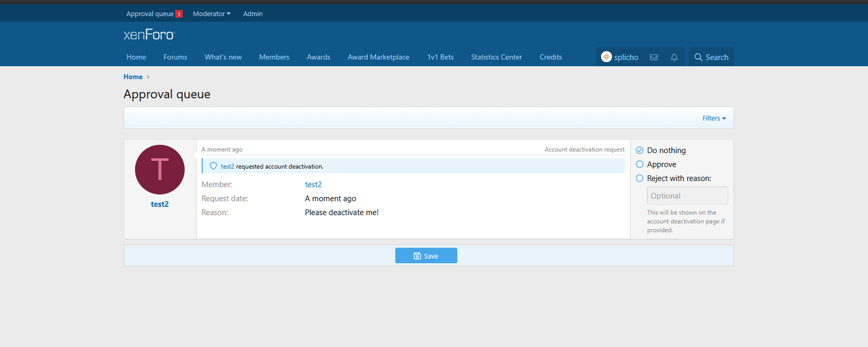Click the Home breadcrumb link
Viewport: 868px width, 347px height.
point(133,77)
